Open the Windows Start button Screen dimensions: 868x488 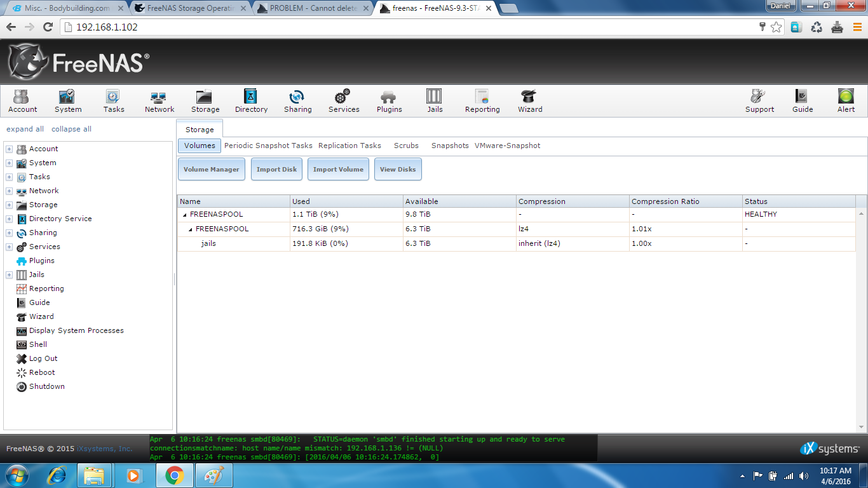(16, 475)
